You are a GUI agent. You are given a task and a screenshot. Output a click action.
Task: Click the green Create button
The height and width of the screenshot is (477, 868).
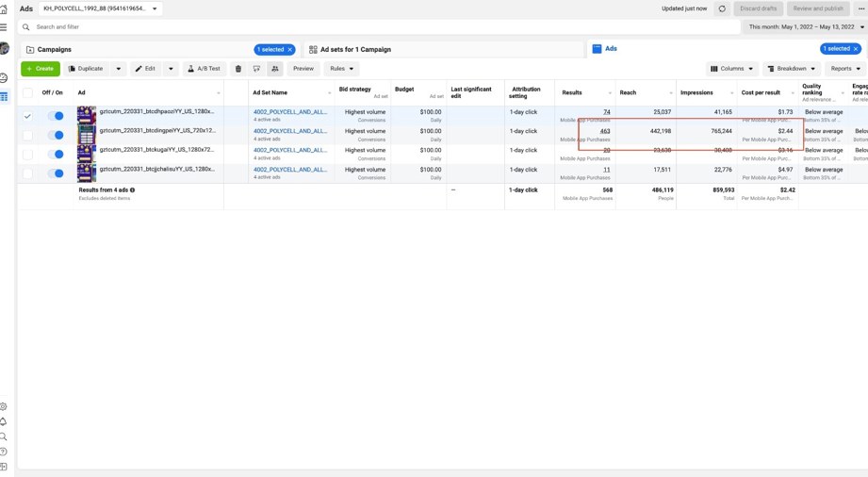click(41, 69)
